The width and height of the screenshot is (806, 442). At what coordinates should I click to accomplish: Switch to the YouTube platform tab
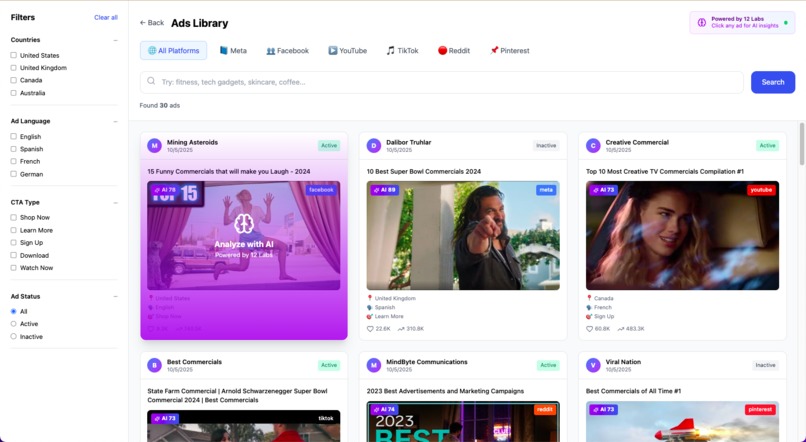[347, 50]
